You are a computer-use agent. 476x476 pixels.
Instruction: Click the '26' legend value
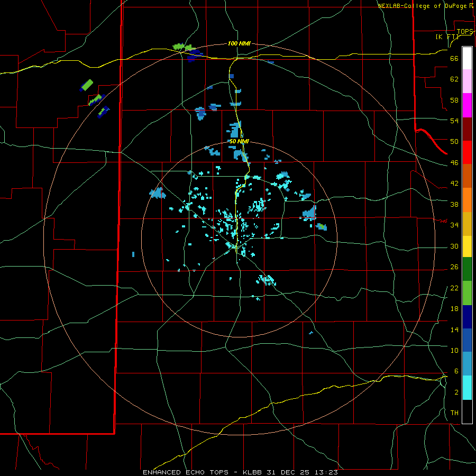pyautogui.click(x=454, y=267)
